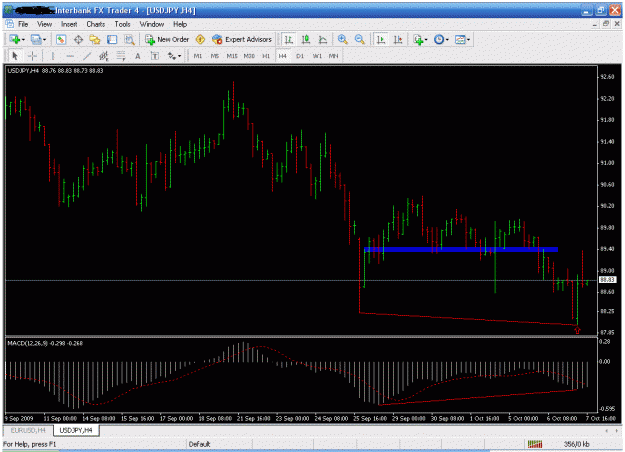The width and height of the screenshot is (625, 452).
Task: Open the Help menu
Action: coord(180,24)
